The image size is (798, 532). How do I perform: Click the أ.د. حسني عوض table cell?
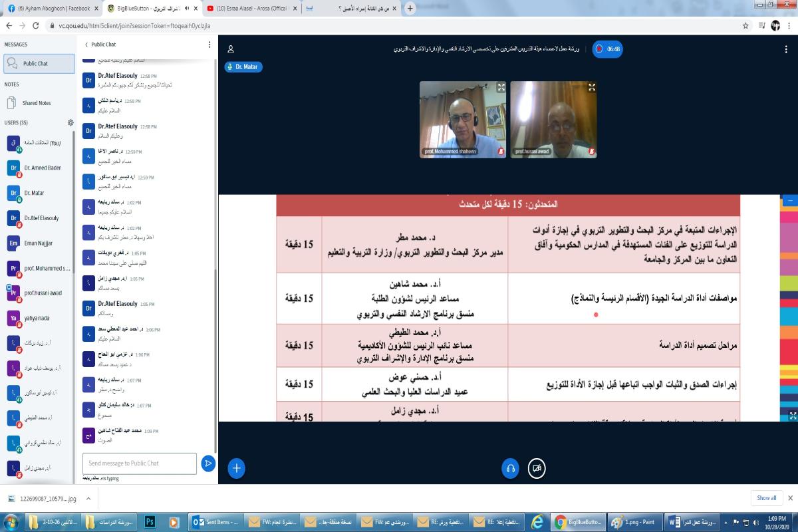pos(414,384)
